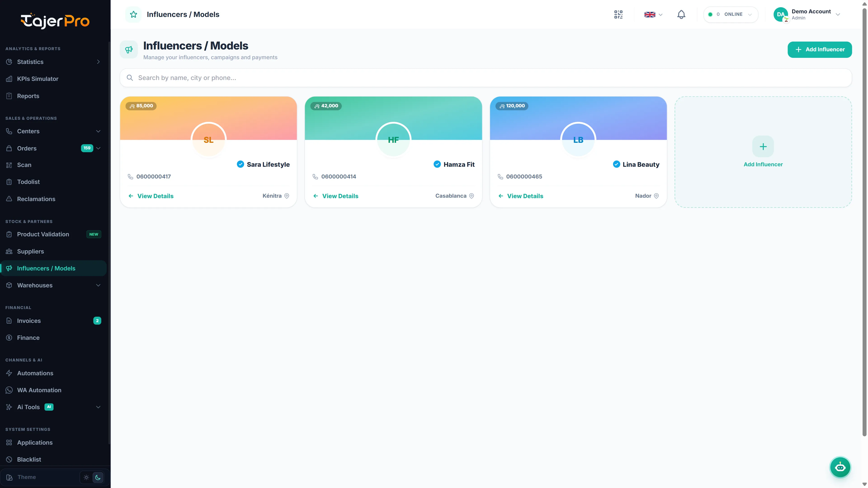Focus the influencer search field

click(x=486, y=78)
